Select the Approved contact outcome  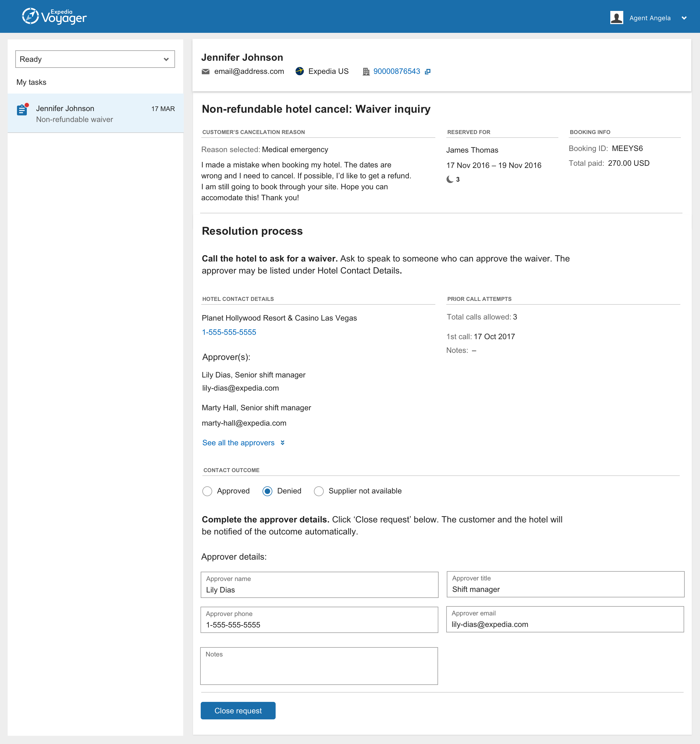pyautogui.click(x=207, y=491)
